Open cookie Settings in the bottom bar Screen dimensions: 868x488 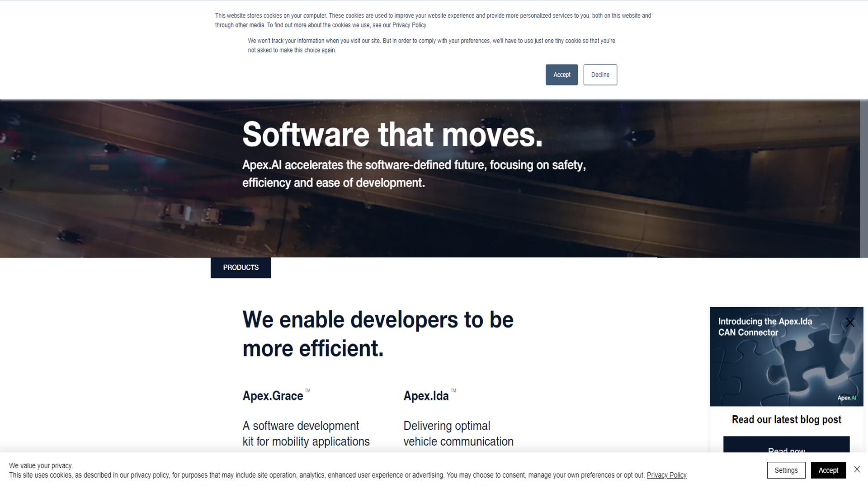786,470
